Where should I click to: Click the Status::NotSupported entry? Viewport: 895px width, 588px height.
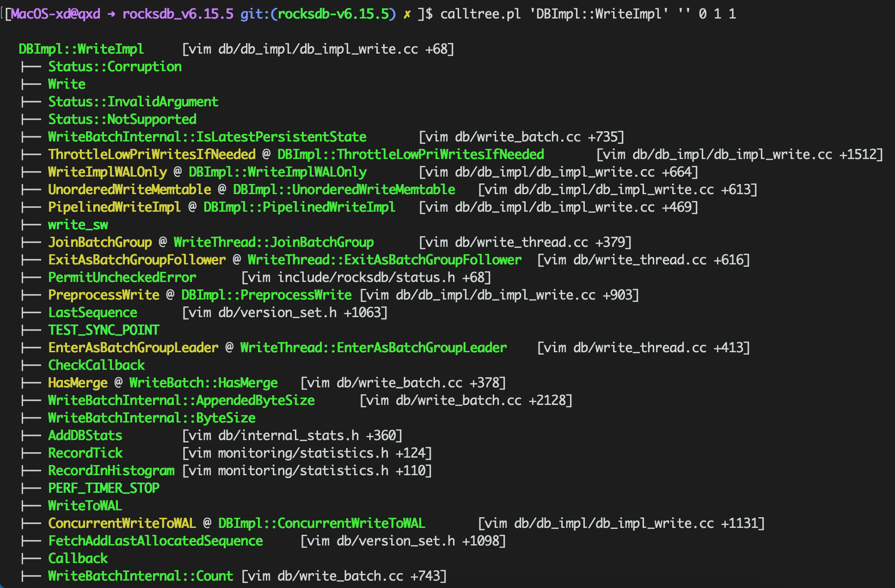click(x=123, y=119)
